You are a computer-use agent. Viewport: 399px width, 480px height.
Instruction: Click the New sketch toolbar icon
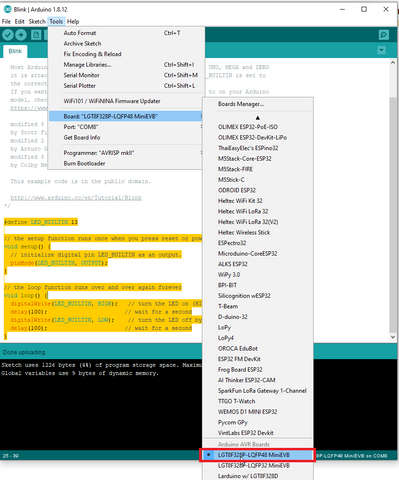(x=36, y=35)
